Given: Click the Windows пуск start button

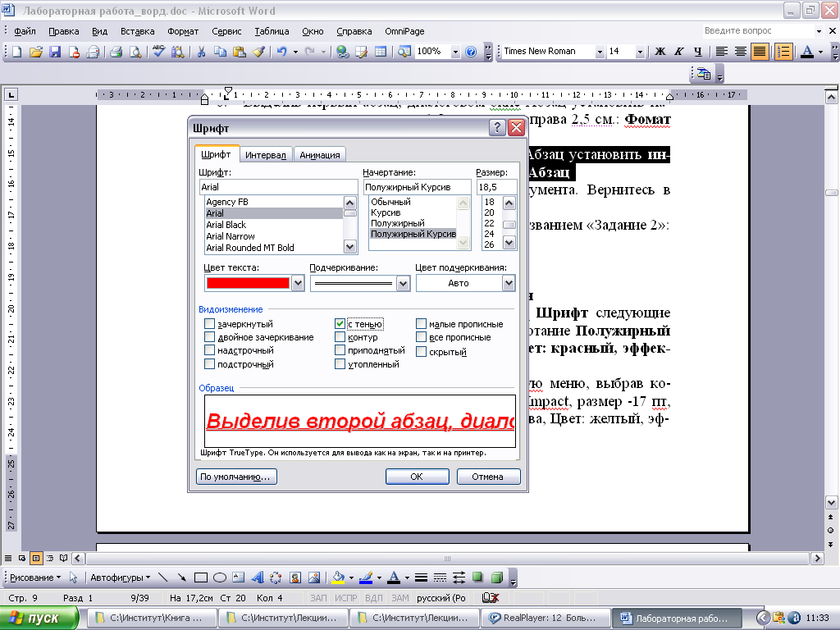Looking at the screenshot, I should (39, 619).
